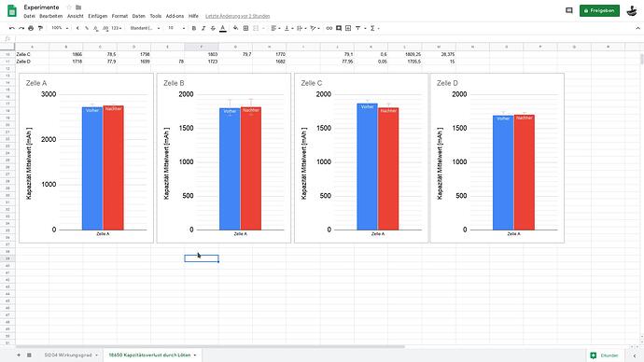This screenshot has width=644, height=362.
Task: Click the Erkunden explore button
Action: (x=605, y=355)
